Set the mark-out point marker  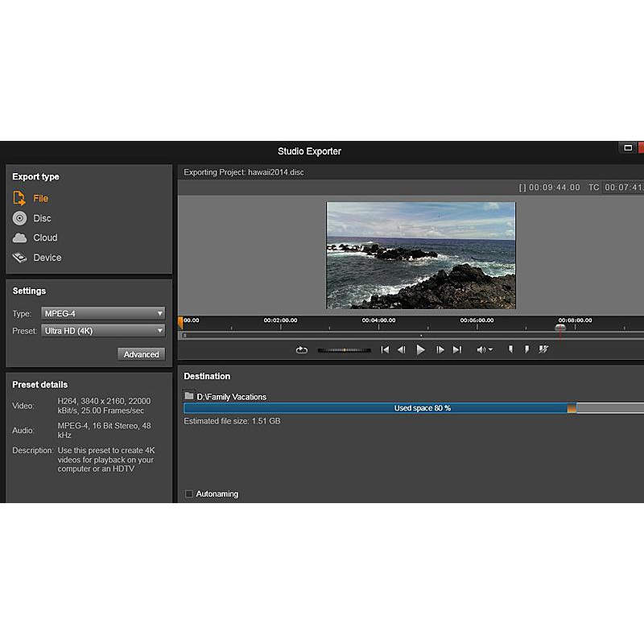coord(526,349)
